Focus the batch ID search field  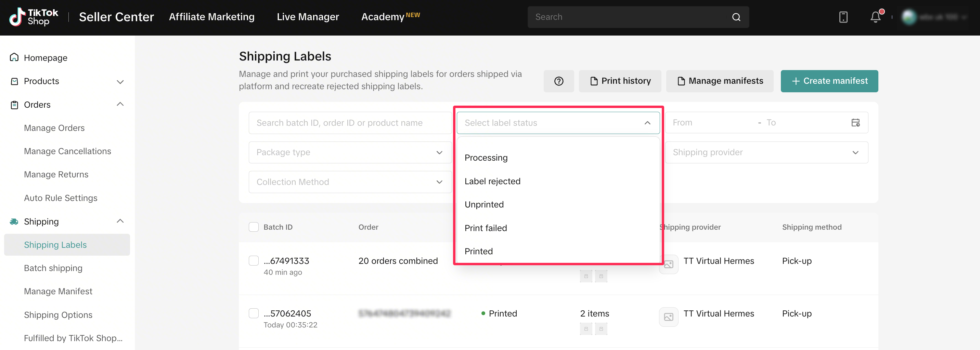click(350, 123)
